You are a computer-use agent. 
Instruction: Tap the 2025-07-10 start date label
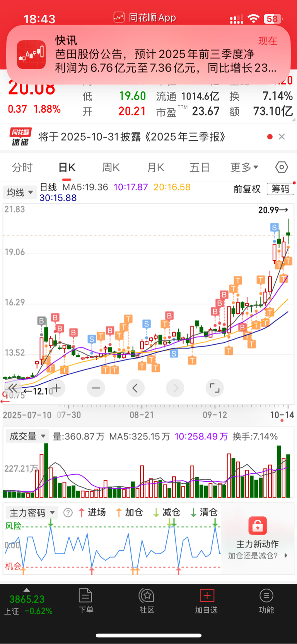pyautogui.click(x=27, y=415)
